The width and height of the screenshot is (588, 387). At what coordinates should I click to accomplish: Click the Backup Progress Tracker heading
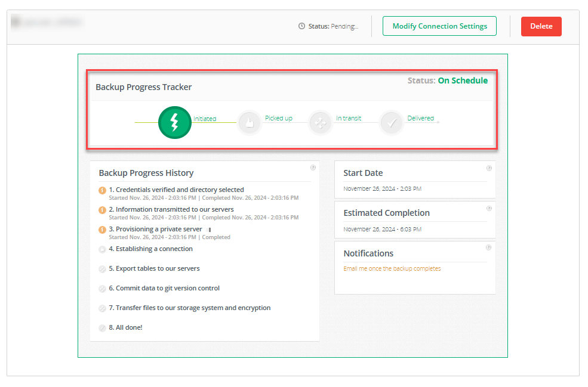pyautogui.click(x=144, y=87)
